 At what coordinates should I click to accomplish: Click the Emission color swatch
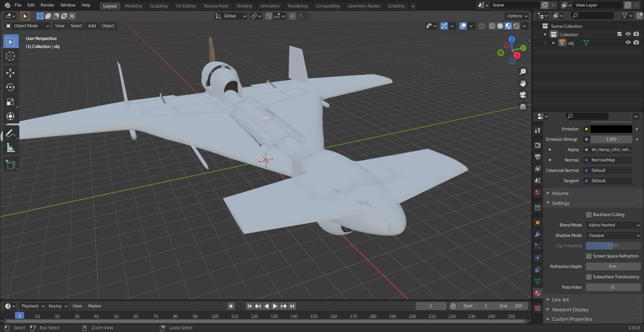tap(611, 129)
